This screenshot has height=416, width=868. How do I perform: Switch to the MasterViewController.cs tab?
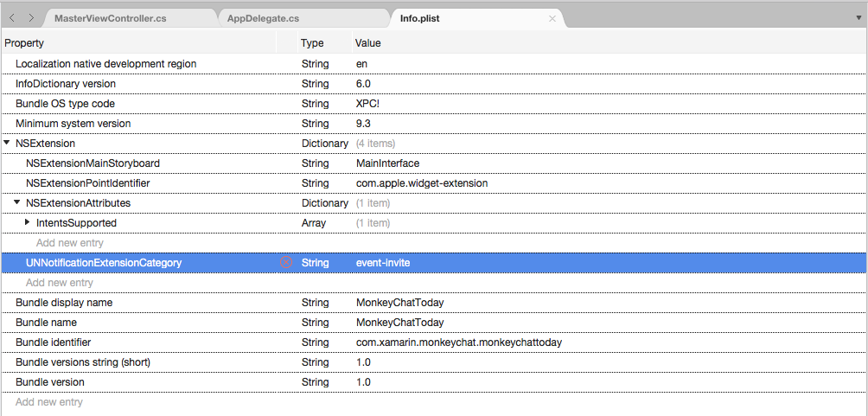[110, 18]
